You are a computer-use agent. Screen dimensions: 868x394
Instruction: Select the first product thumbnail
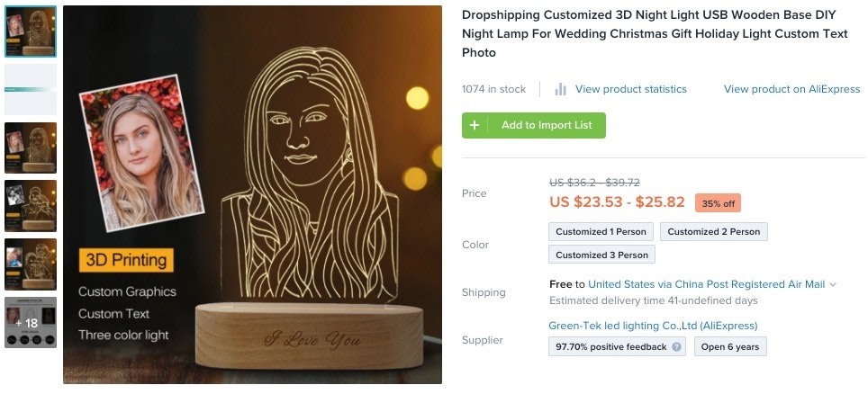point(31,31)
